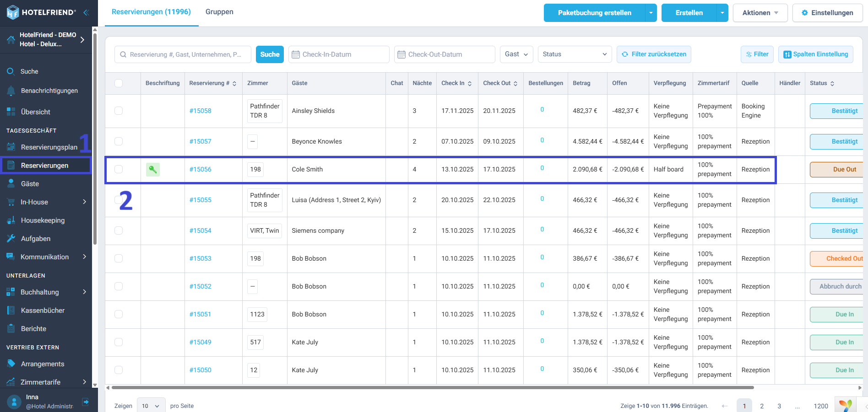
Task: Click the Aufgaben tools icon
Action: [x=11, y=239]
